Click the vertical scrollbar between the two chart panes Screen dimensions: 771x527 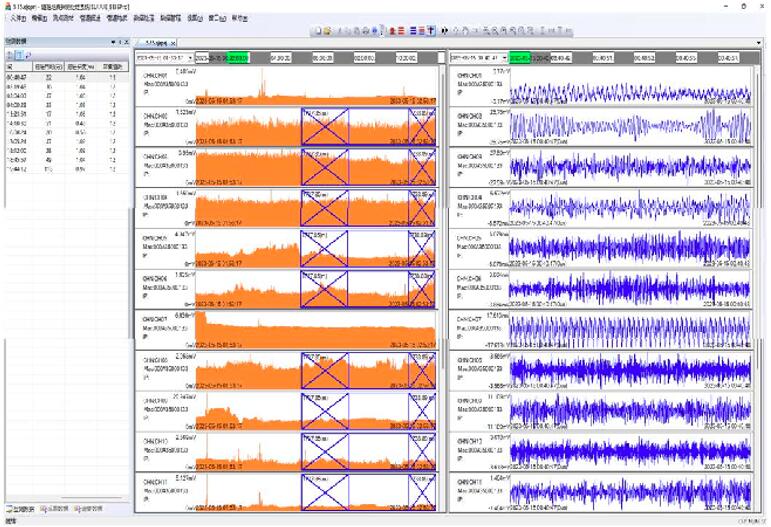tap(442, 250)
